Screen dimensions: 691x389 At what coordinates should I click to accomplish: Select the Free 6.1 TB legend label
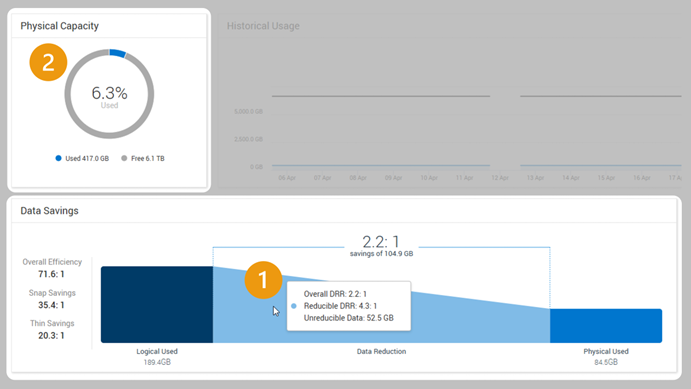point(148,159)
